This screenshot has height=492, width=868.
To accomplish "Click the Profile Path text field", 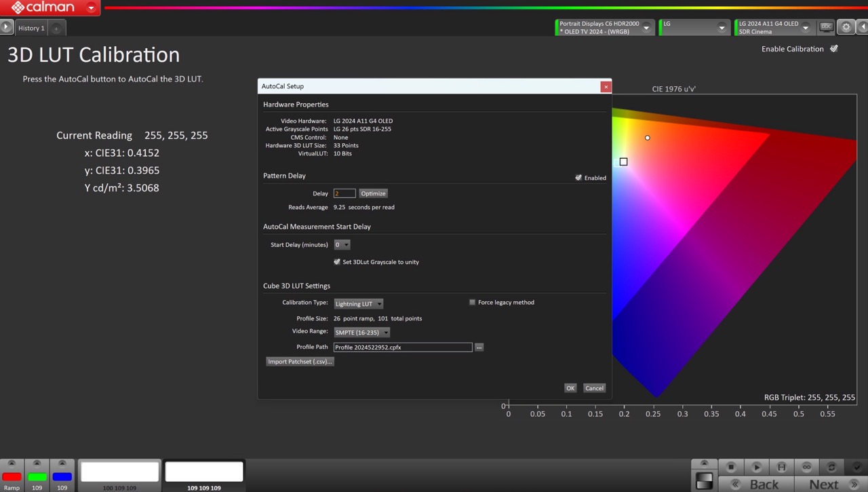I will click(x=403, y=347).
